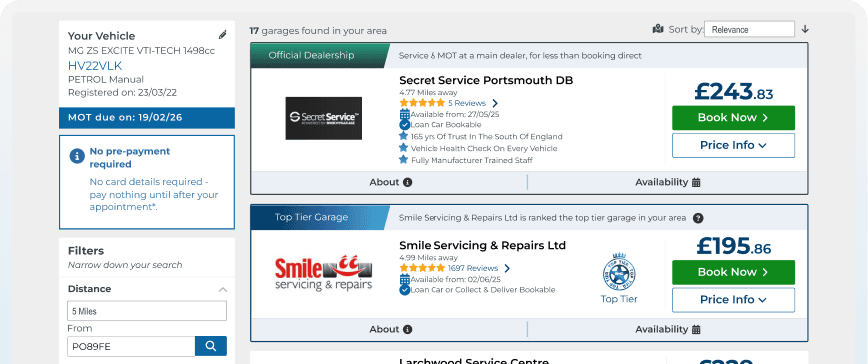Click the postcode search magnifier button
868x364 pixels.
211,346
